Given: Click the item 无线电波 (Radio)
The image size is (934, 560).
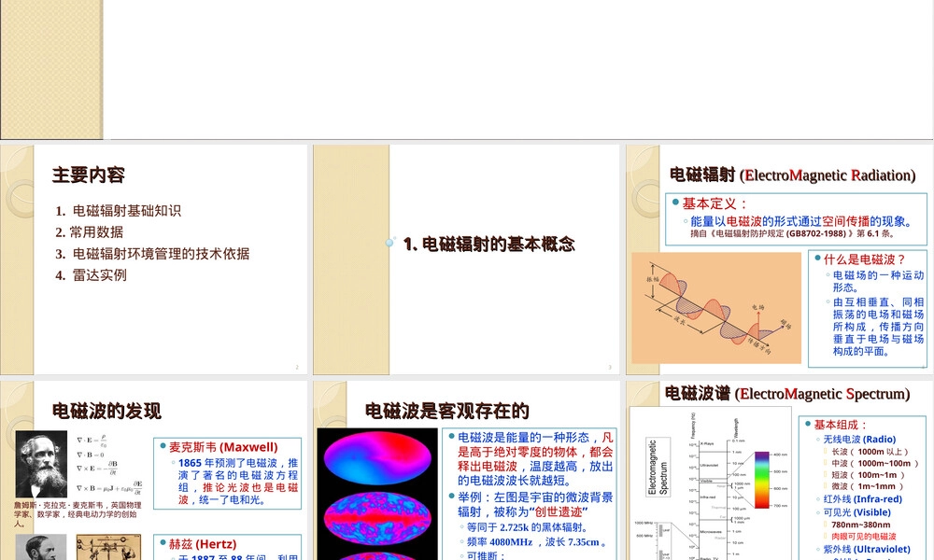Looking at the screenshot, I should pyautogui.click(x=859, y=440).
